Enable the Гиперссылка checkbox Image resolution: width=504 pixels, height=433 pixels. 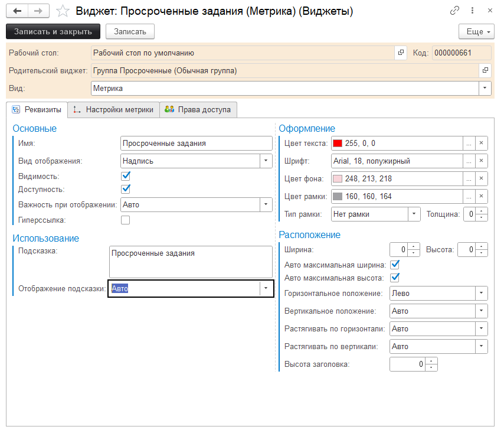pos(125,219)
